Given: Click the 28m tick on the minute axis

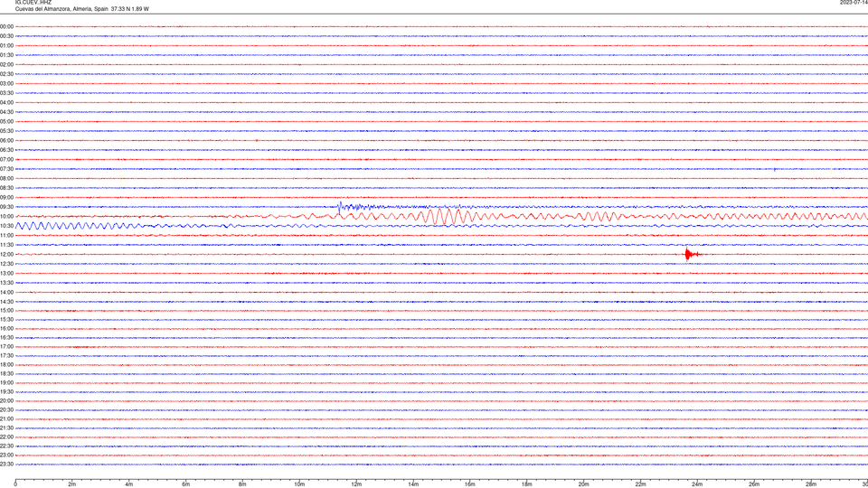Looking at the screenshot, I should tap(811, 484).
